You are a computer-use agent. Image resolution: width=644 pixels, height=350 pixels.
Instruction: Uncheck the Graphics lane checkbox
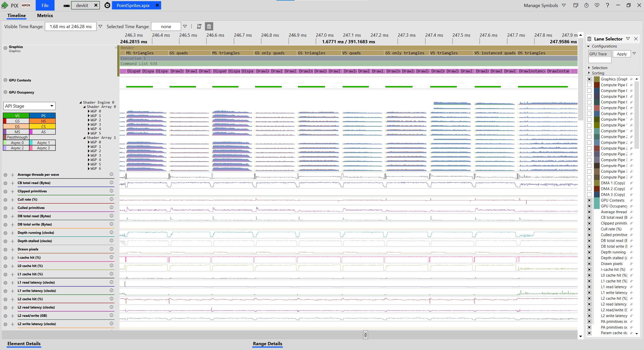(x=589, y=79)
